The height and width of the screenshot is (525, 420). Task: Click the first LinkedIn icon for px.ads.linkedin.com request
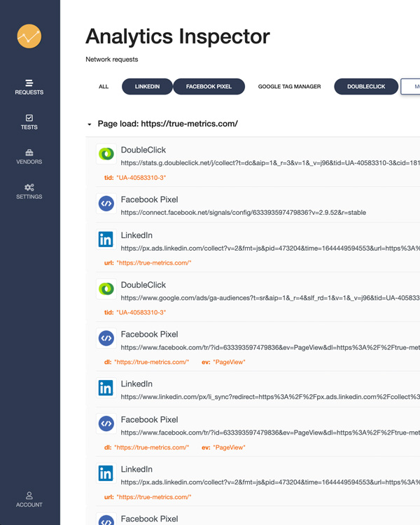106,239
